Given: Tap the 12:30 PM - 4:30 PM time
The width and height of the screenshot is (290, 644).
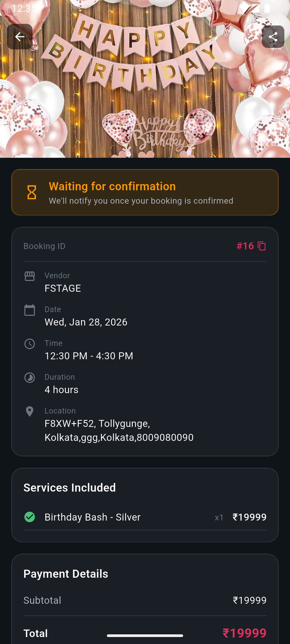Looking at the screenshot, I should click(89, 356).
